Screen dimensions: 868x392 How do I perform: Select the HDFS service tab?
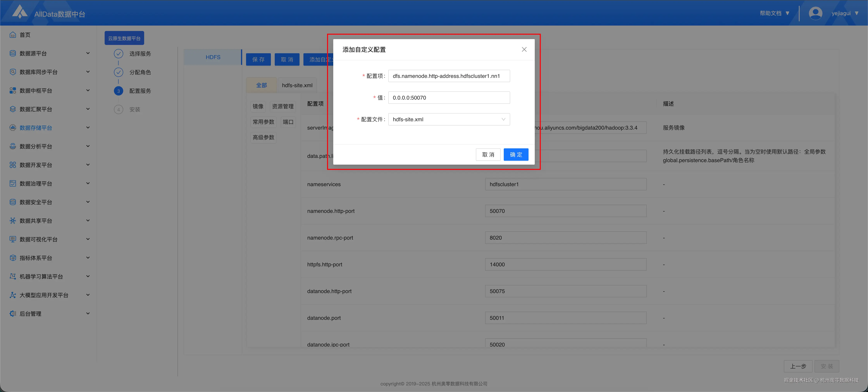pos(213,57)
